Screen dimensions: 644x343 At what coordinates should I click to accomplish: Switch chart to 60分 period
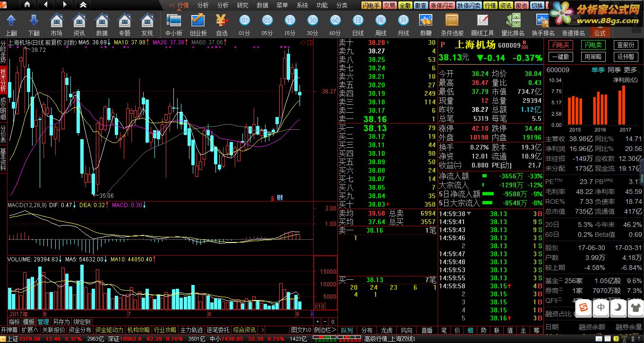coord(335,25)
